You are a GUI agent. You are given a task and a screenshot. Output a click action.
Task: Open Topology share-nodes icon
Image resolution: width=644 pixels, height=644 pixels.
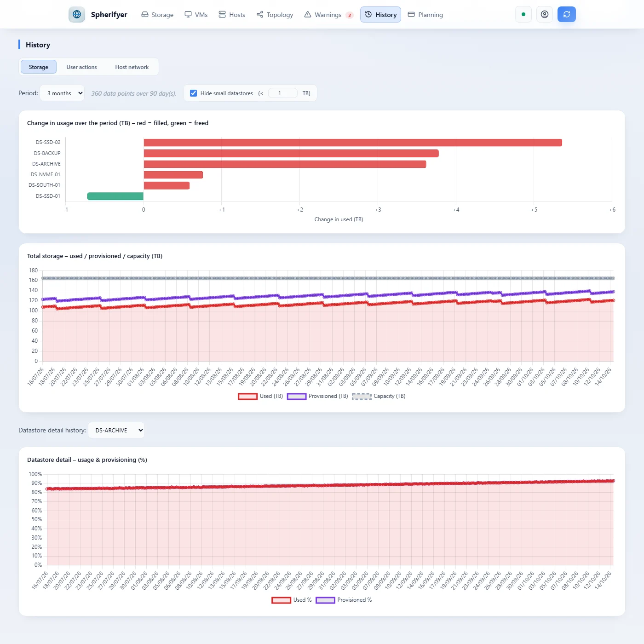tap(260, 14)
